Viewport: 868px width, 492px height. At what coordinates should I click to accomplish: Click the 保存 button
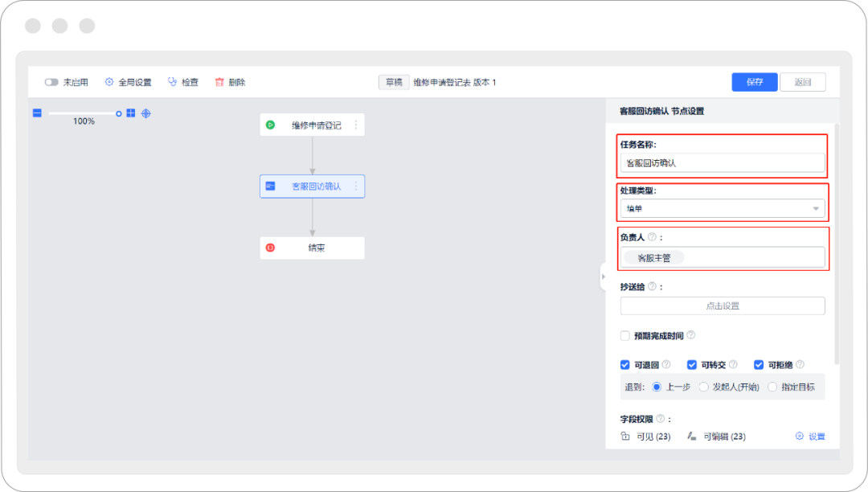(754, 82)
